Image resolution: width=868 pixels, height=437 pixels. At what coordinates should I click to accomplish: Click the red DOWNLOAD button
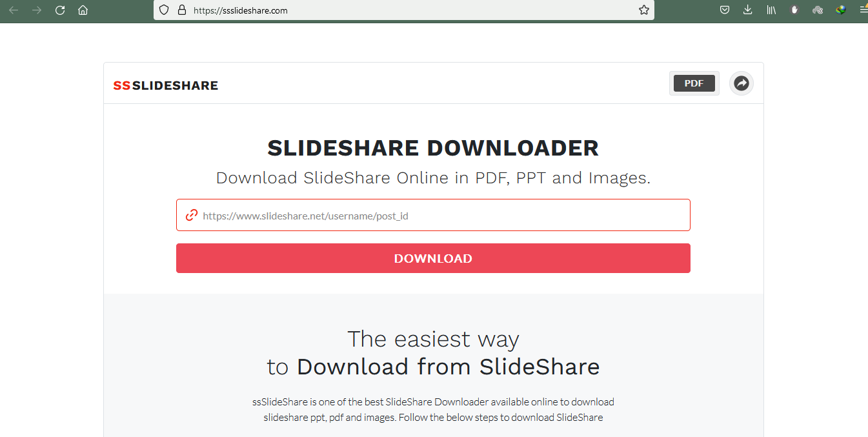(433, 258)
